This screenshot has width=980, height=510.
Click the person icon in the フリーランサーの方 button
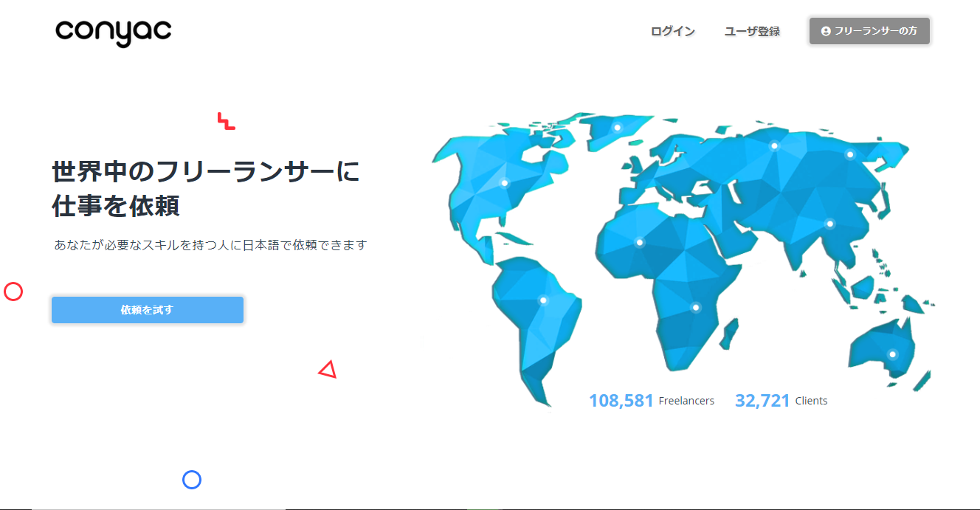pos(824,31)
